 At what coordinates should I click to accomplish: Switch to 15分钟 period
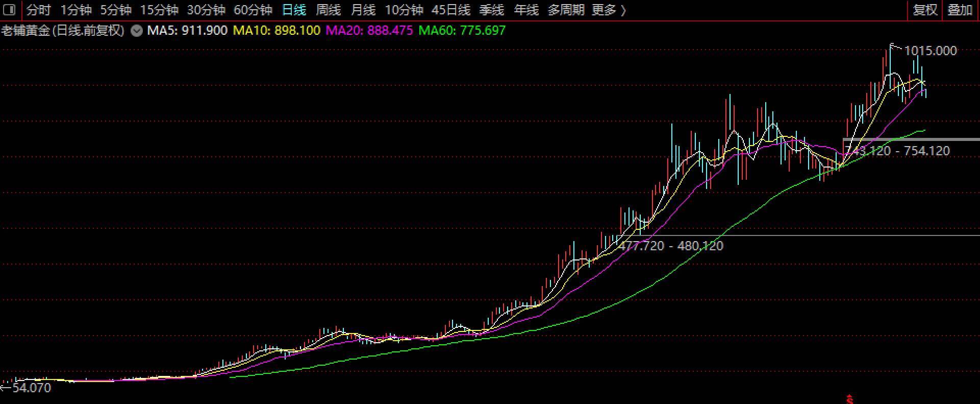pos(159,10)
